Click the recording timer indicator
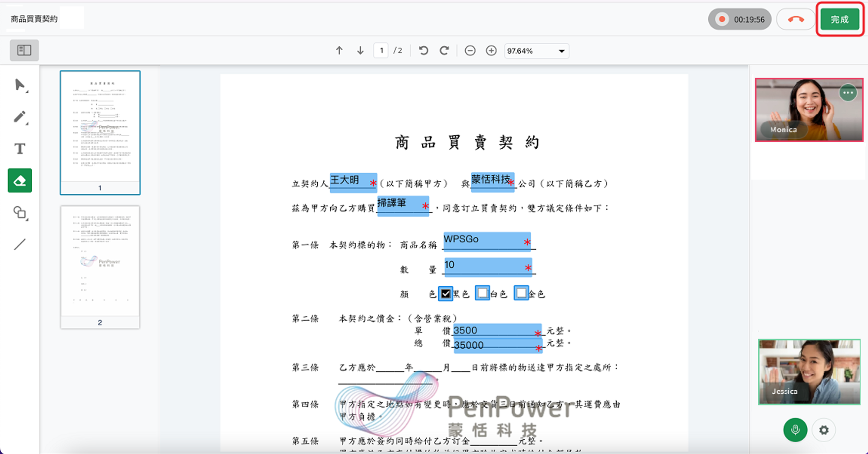The image size is (868, 454). (740, 20)
